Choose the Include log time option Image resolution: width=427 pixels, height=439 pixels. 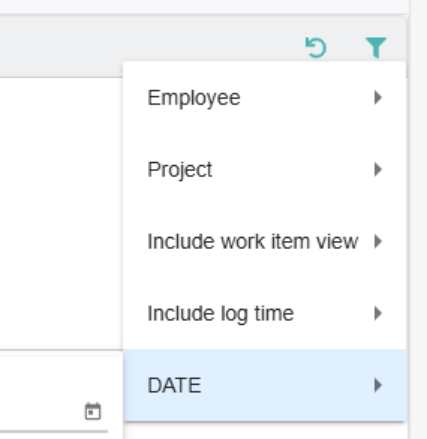click(265, 314)
